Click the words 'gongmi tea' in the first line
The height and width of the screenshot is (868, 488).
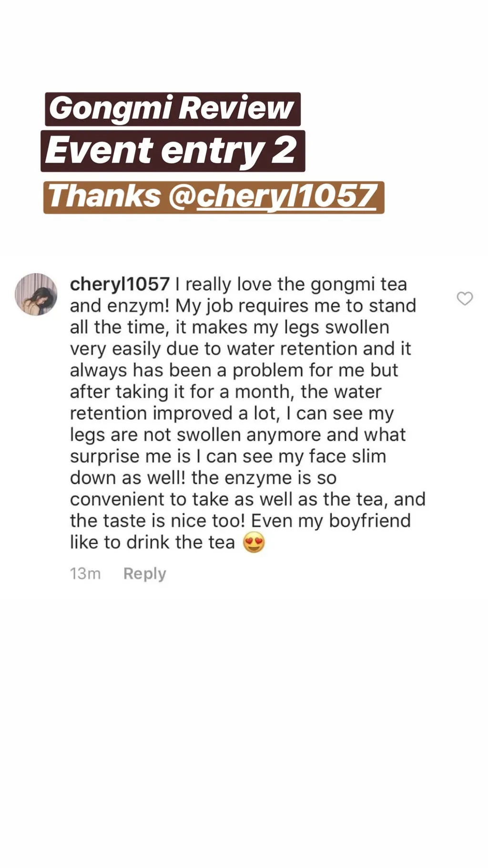click(359, 284)
